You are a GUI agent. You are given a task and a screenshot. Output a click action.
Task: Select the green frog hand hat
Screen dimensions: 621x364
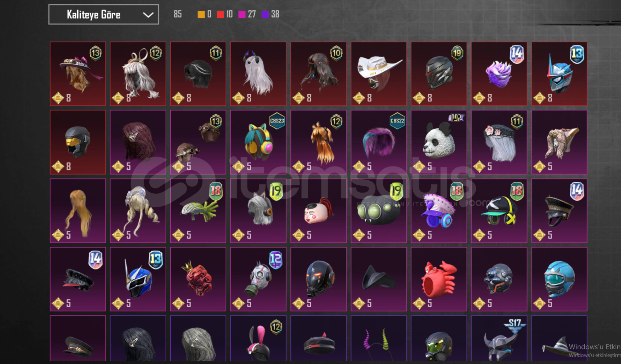click(198, 211)
